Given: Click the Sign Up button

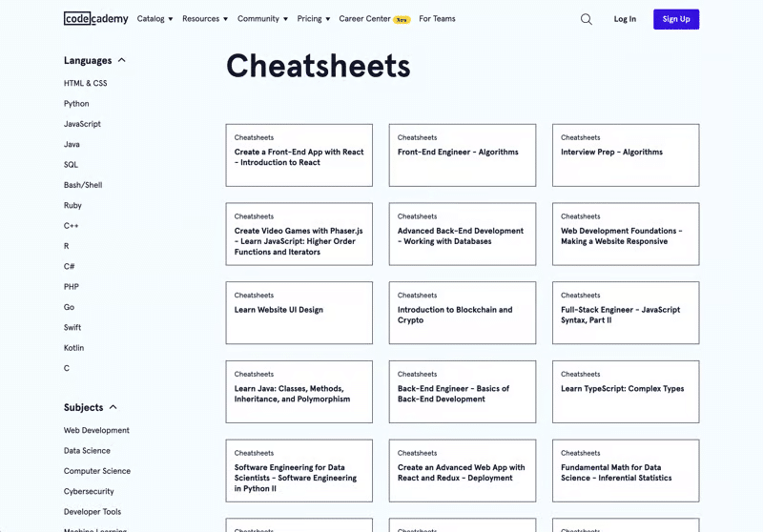Looking at the screenshot, I should click(676, 19).
